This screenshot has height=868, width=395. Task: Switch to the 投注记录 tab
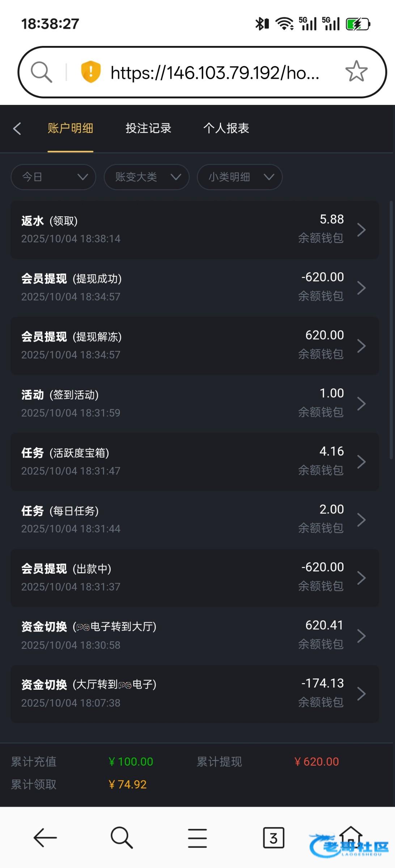[x=148, y=128]
